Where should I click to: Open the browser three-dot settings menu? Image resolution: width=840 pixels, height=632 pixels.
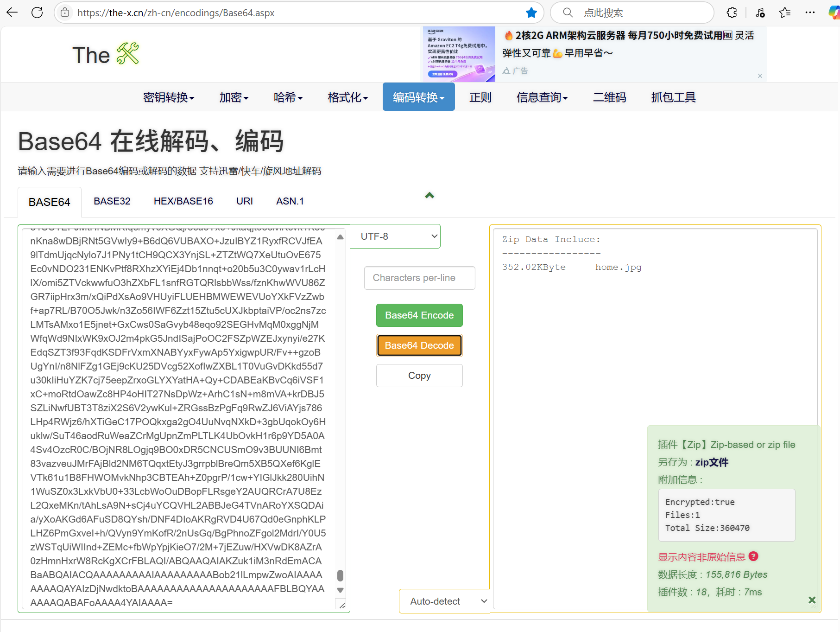coord(810,13)
